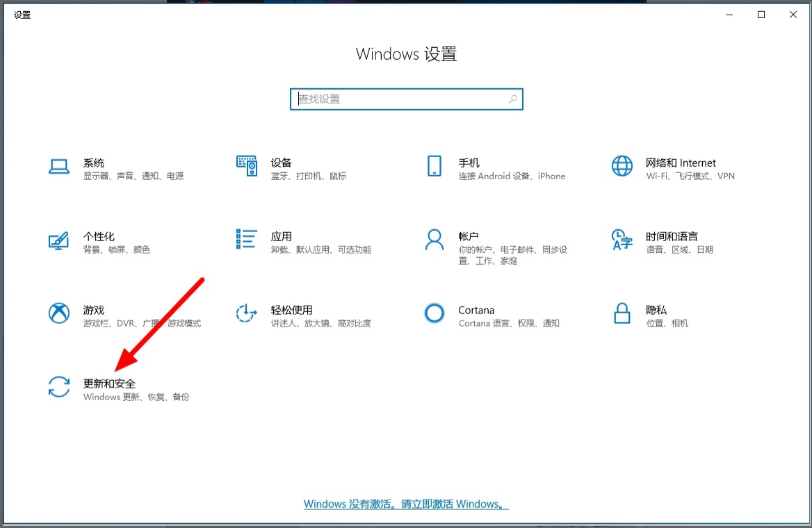Select the 设备 category icon
The height and width of the screenshot is (528, 812).
[x=247, y=167]
